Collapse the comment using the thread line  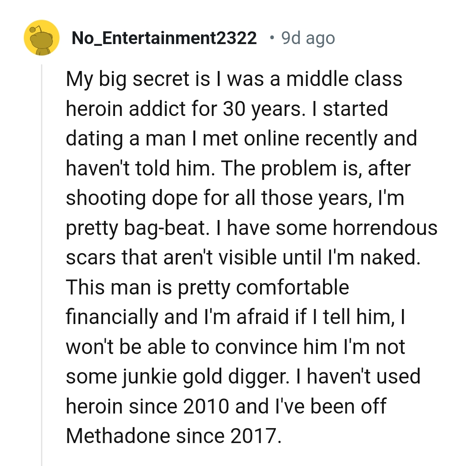41,265
